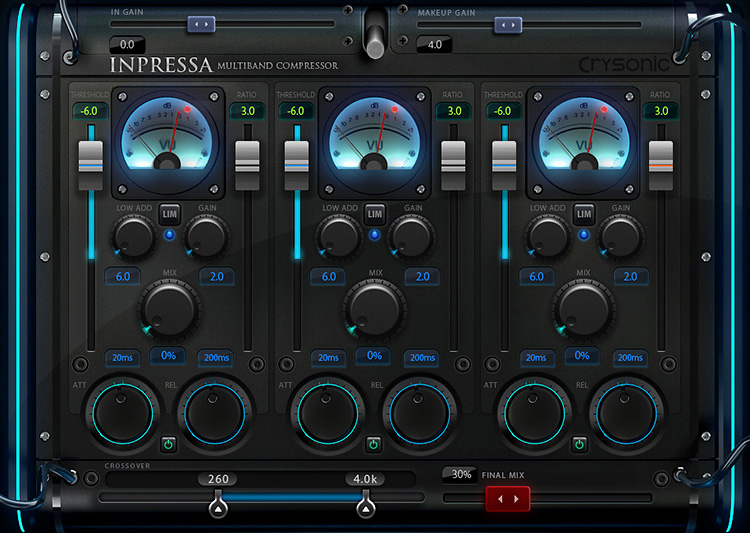
Task: Click second band Ratio 3.0 readout
Action: pyautogui.click(x=453, y=111)
